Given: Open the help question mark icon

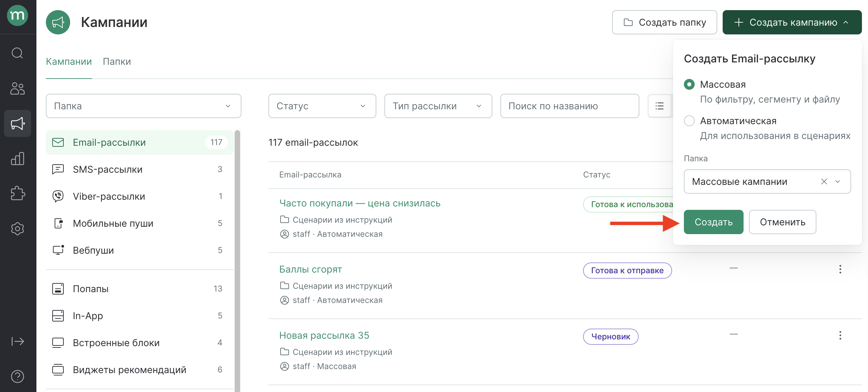Looking at the screenshot, I should pyautogui.click(x=18, y=376).
